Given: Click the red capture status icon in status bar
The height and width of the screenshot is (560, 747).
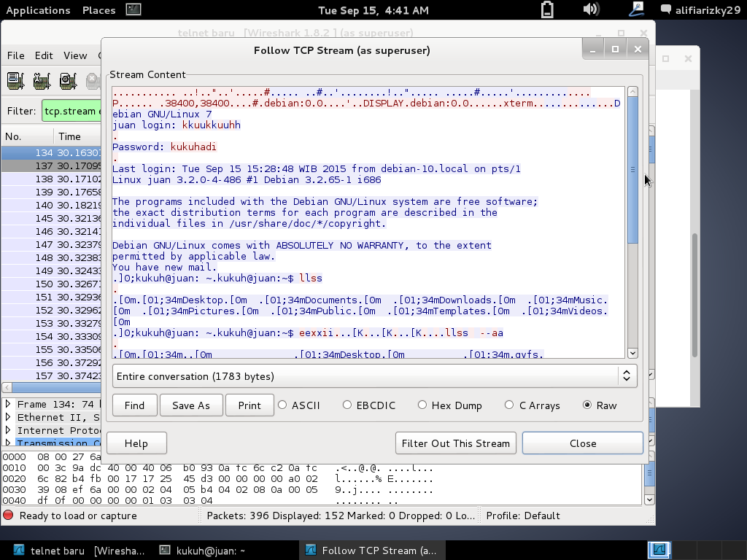Looking at the screenshot, I should (x=8, y=516).
